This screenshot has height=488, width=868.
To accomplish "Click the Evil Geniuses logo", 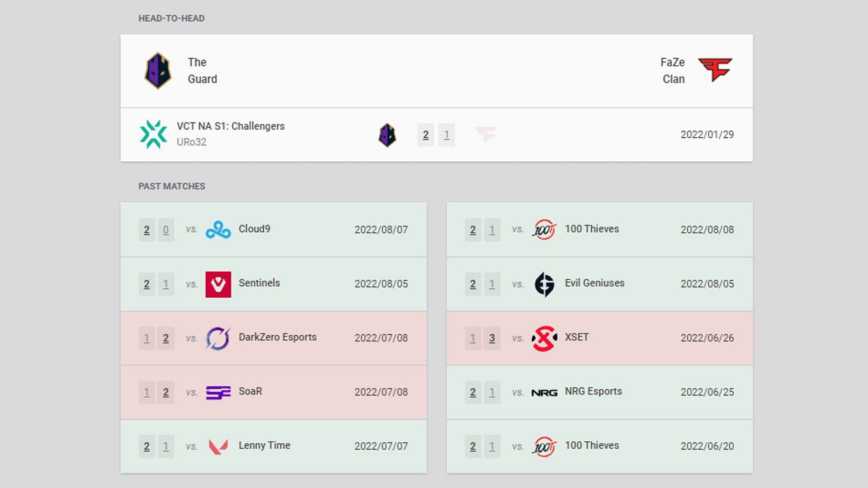I will point(544,284).
